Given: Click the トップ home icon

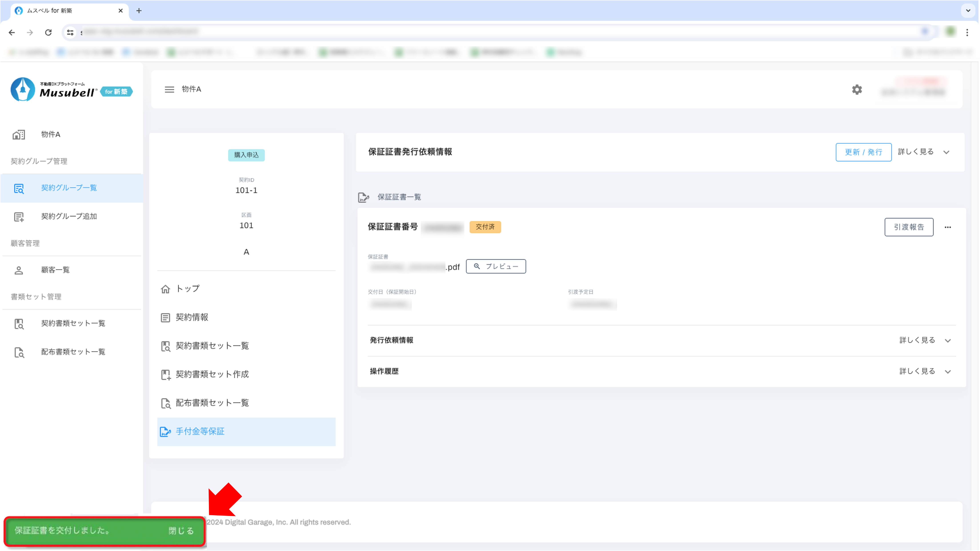Looking at the screenshot, I should click(165, 289).
